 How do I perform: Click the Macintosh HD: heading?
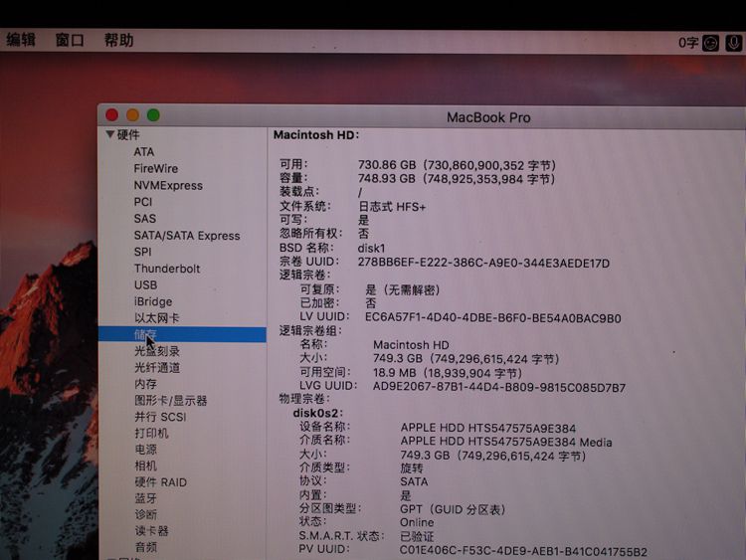pos(316,135)
